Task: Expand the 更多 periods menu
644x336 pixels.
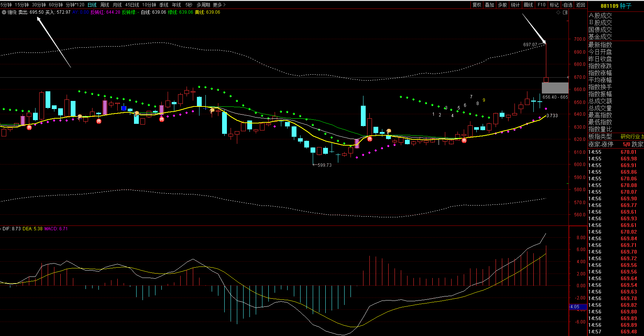Action: click(219, 5)
